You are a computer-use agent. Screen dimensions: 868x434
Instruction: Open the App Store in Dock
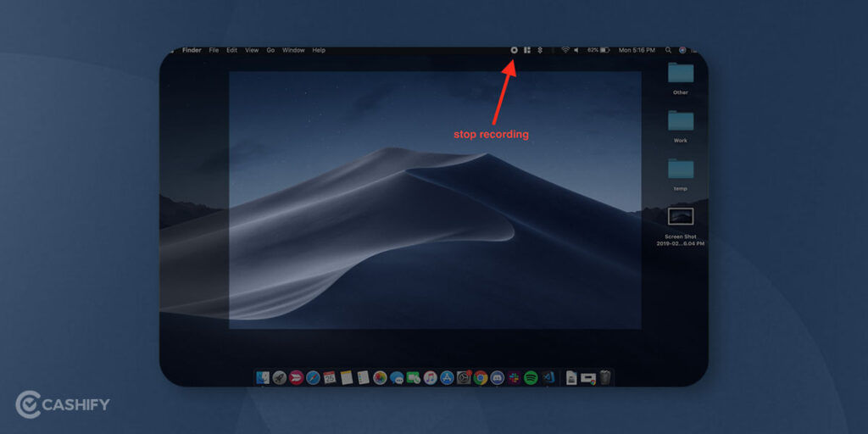[447, 377]
